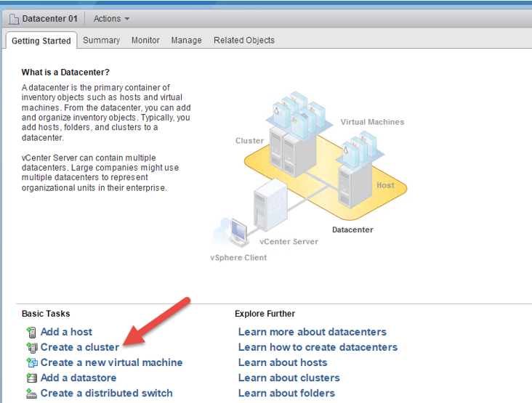Open the Actions dropdown menu
The width and height of the screenshot is (532, 403).
coord(111,19)
